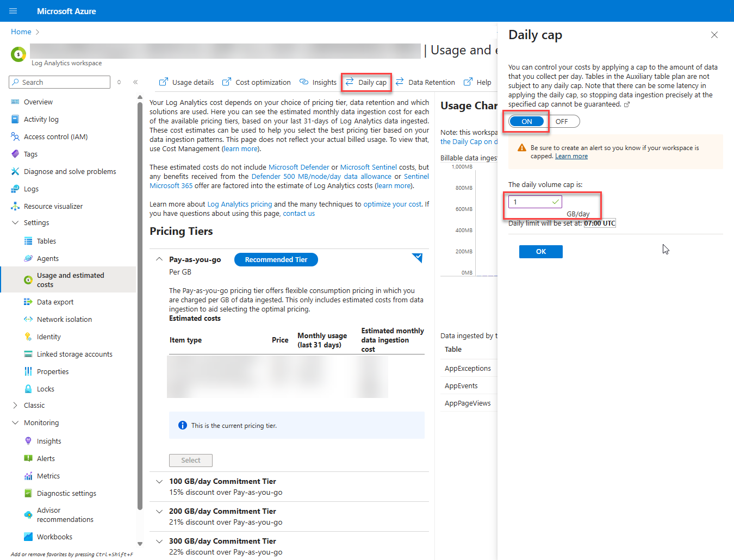The width and height of the screenshot is (734, 560).
Task: Expand the 100 GB/day Commitment Tier
Action: (x=159, y=481)
